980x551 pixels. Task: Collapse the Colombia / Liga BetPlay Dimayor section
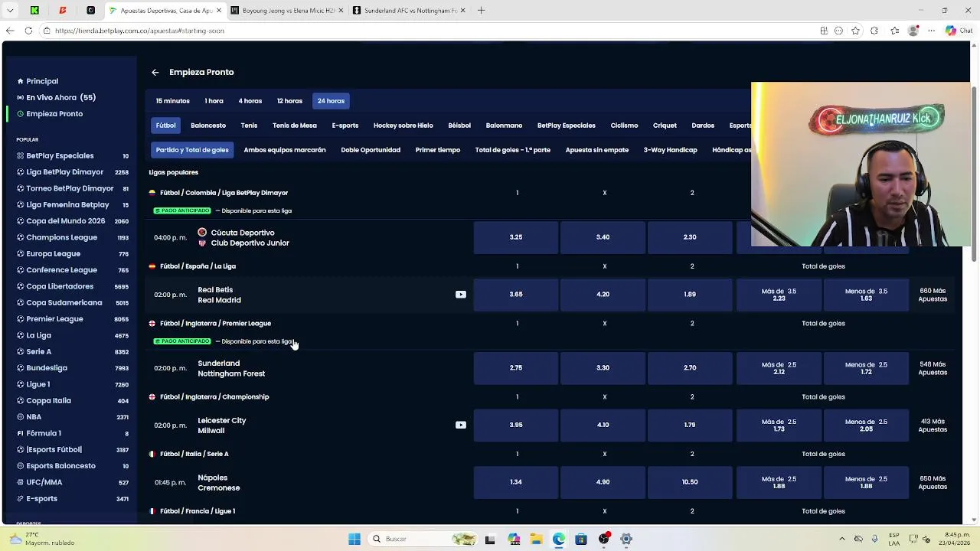coord(224,193)
